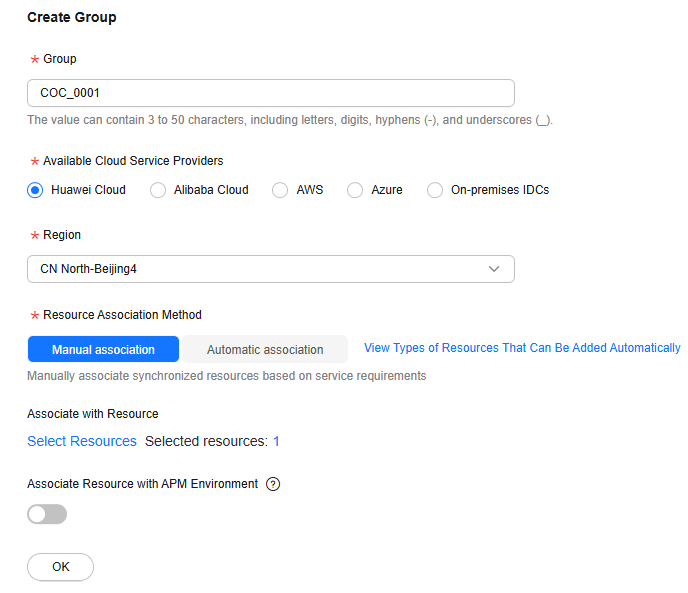The height and width of the screenshot is (593, 688).
Task: Click the On-premises IDCs label
Action: pos(500,190)
